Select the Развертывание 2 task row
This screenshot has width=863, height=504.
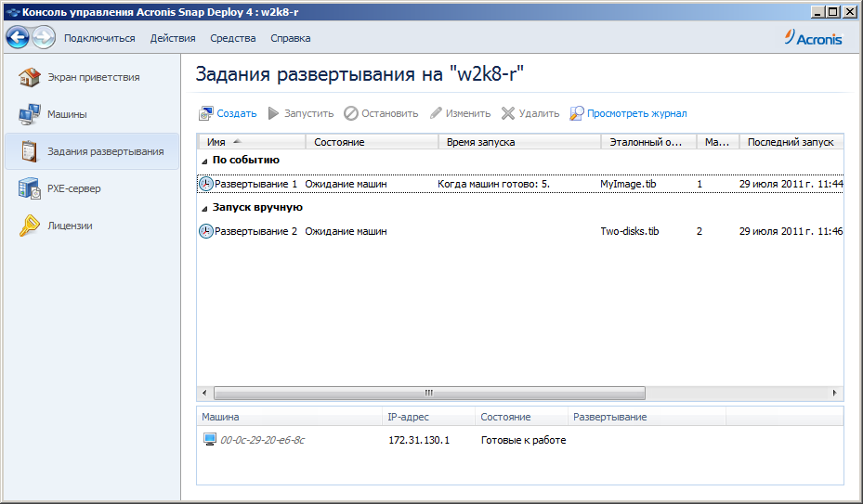click(x=520, y=231)
